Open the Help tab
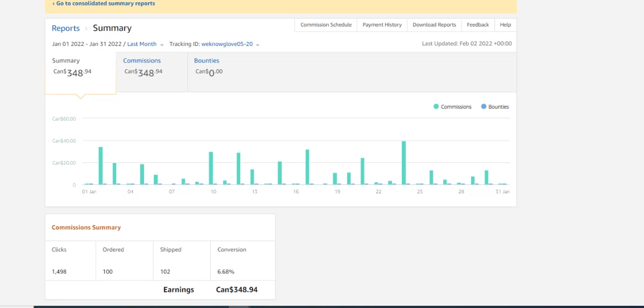This screenshot has width=644, height=308. click(x=505, y=25)
